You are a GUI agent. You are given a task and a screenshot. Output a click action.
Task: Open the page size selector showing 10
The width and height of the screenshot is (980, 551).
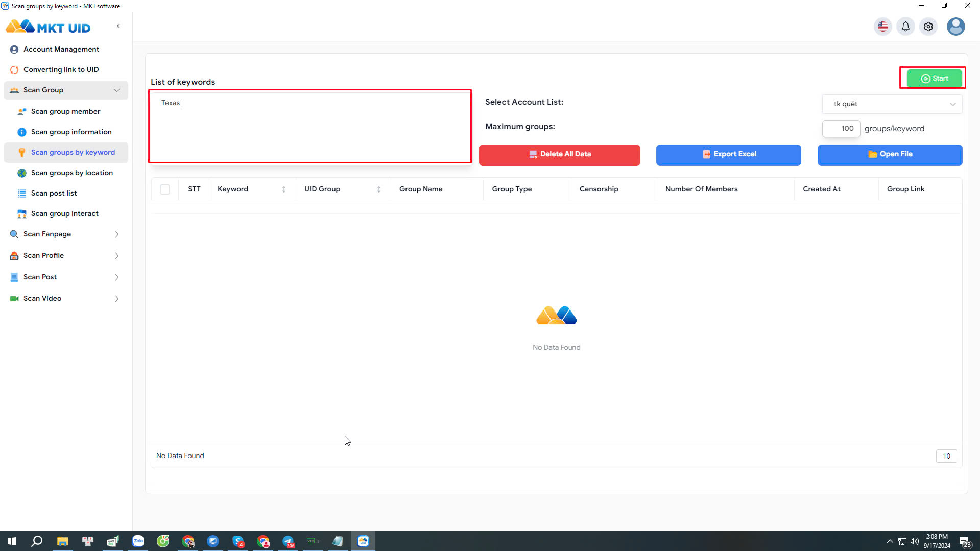coord(946,456)
